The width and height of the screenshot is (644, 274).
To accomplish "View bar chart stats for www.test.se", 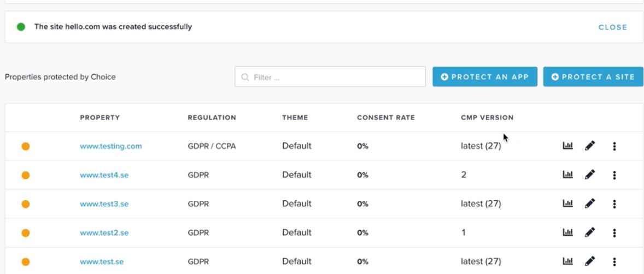I will coord(567,261).
